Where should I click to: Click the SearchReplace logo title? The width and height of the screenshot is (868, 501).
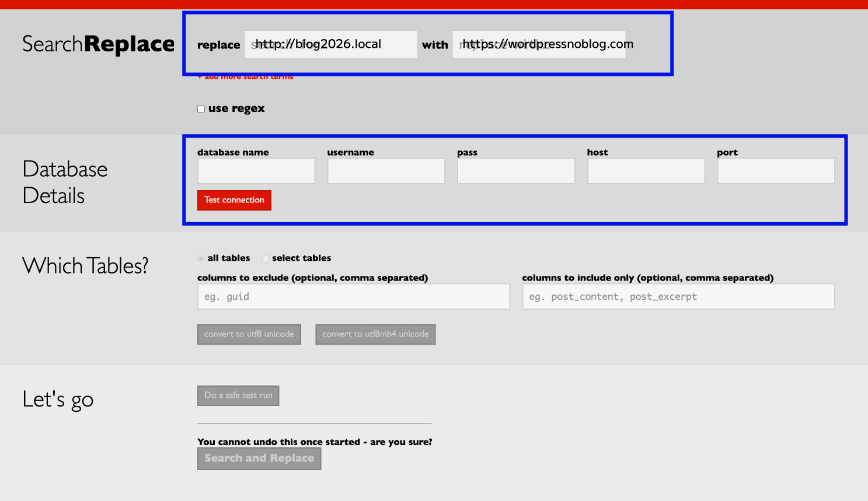tap(98, 44)
